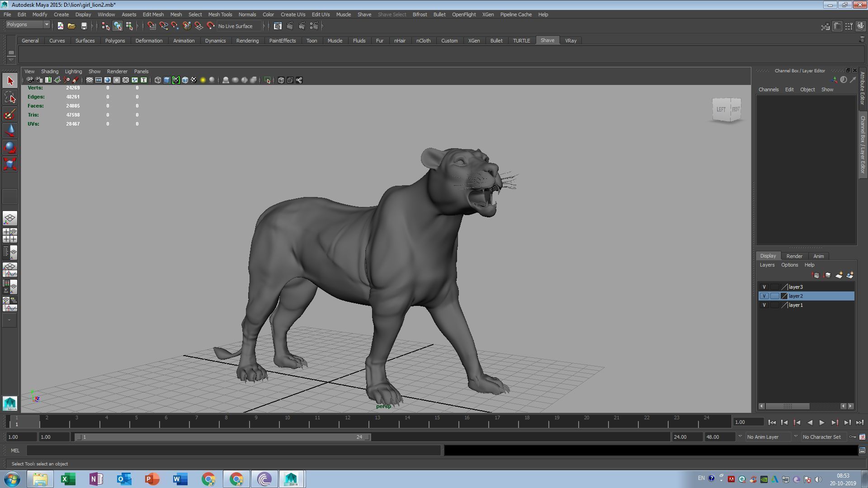The width and height of the screenshot is (868, 488).
Task: Switch to the Polygons shelf tab
Action: point(115,41)
